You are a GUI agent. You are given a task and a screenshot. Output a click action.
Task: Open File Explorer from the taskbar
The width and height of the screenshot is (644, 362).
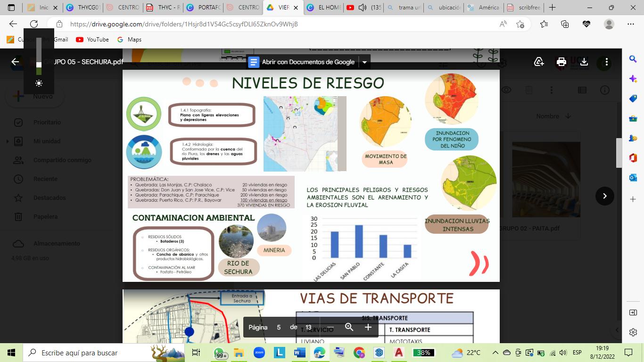point(239,353)
